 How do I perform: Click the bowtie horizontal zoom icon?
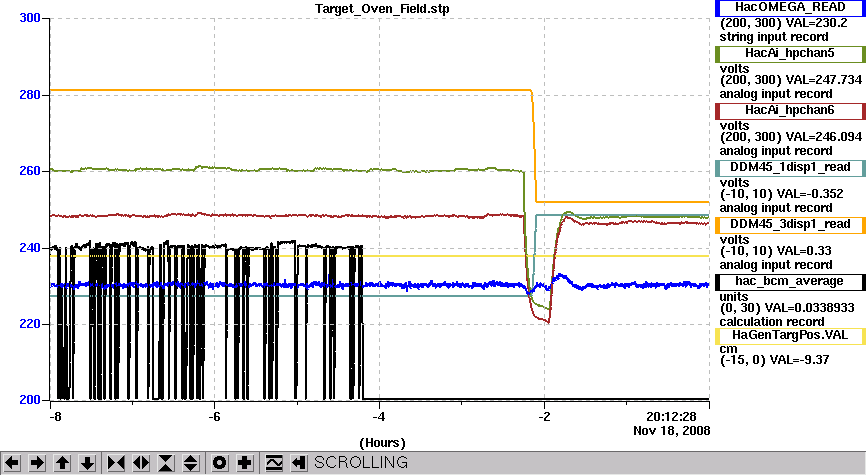pyautogui.click(x=116, y=463)
